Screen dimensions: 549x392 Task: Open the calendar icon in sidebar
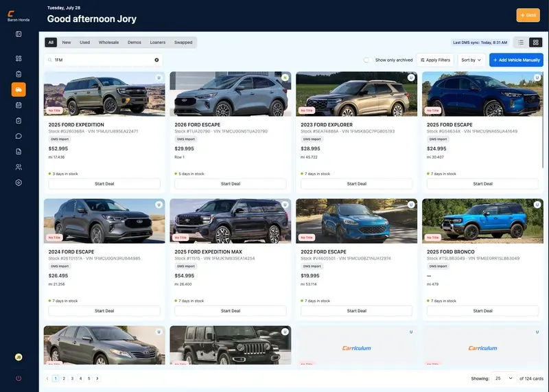(19, 105)
